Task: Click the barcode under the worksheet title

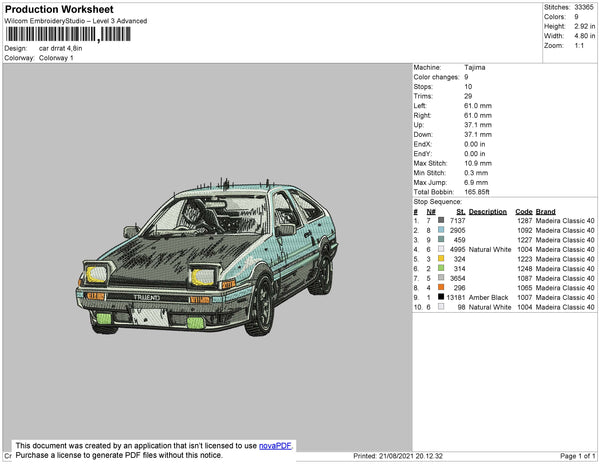Action: click(67, 34)
